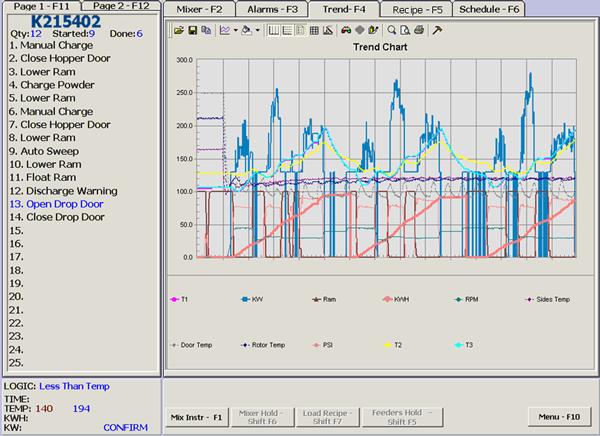Activate the magnifier zoom tool
Image resolution: width=600 pixels, height=436 pixels.
(x=391, y=30)
